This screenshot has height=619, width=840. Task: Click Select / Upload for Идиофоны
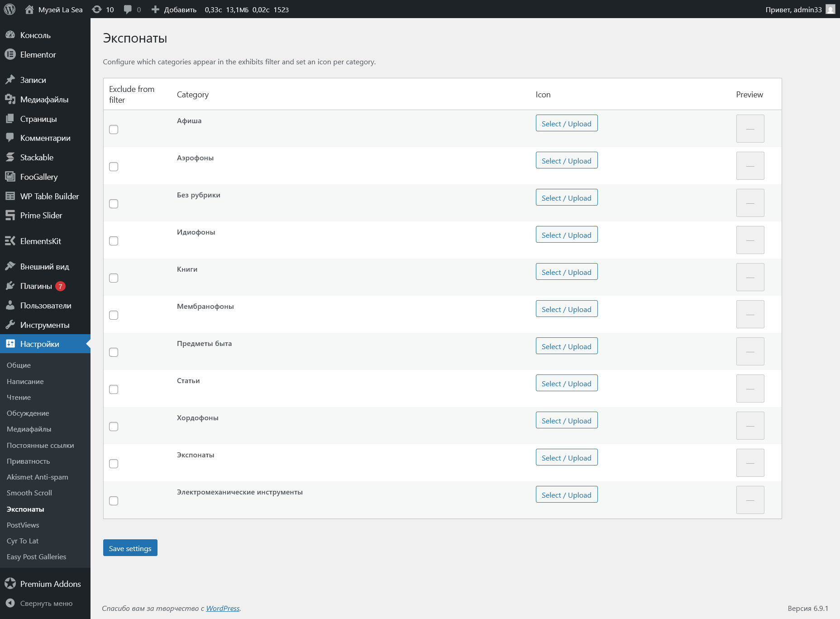[x=567, y=235]
